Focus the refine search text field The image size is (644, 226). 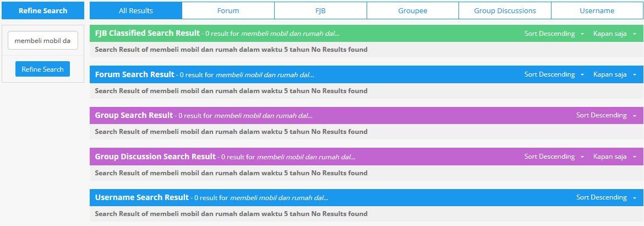(x=42, y=40)
